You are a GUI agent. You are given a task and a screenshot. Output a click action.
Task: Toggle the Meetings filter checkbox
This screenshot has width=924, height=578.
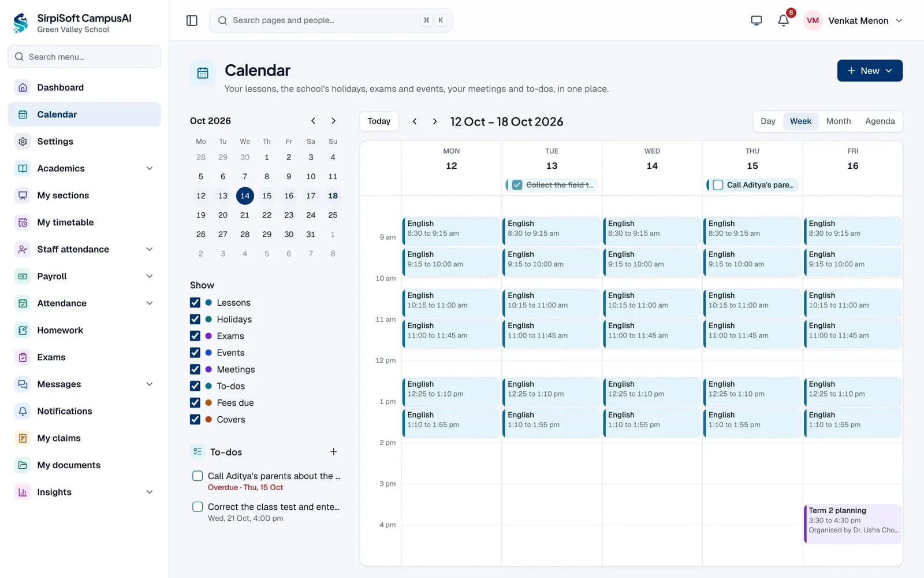coord(195,369)
